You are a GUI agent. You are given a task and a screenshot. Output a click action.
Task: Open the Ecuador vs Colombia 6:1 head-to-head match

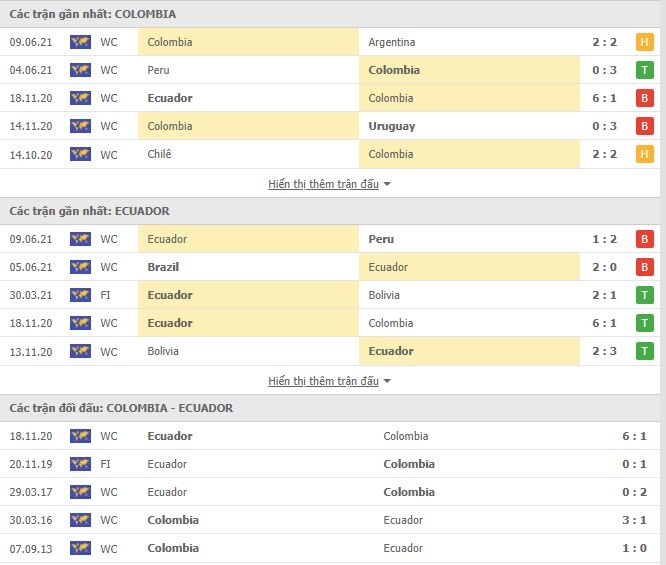tap(330, 436)
